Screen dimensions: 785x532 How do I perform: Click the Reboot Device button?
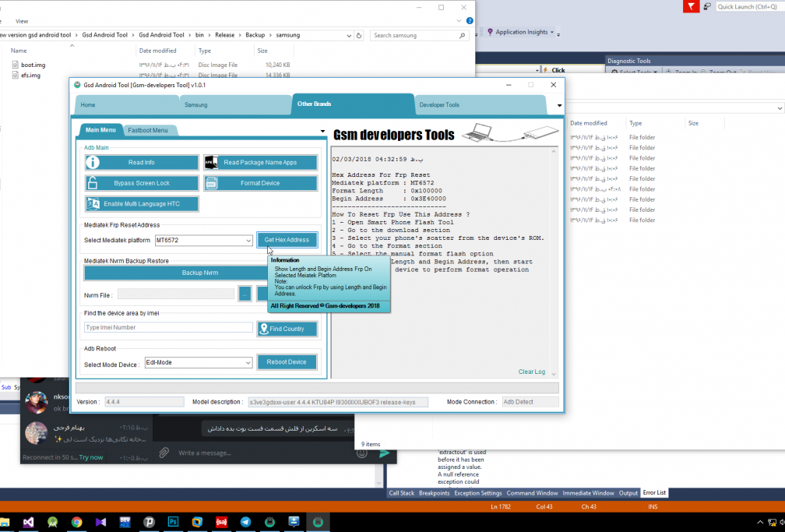click(287, 361)
